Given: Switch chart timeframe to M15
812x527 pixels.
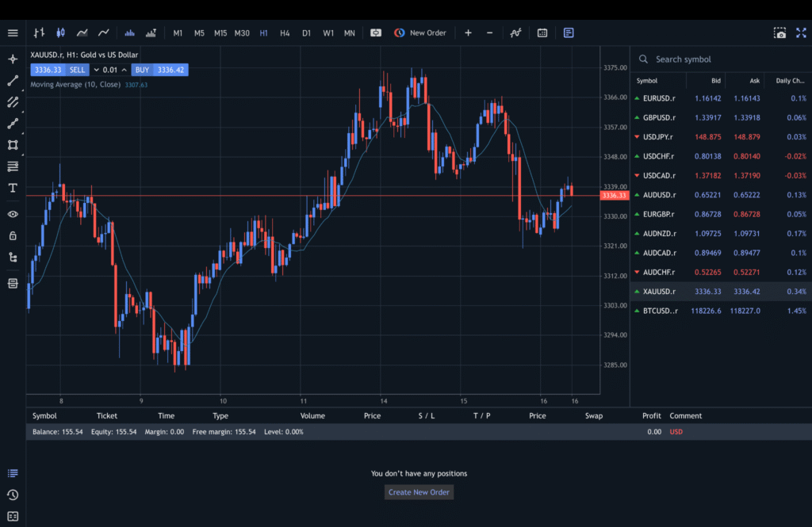Looking at the screenshot, I should (220, 32).
